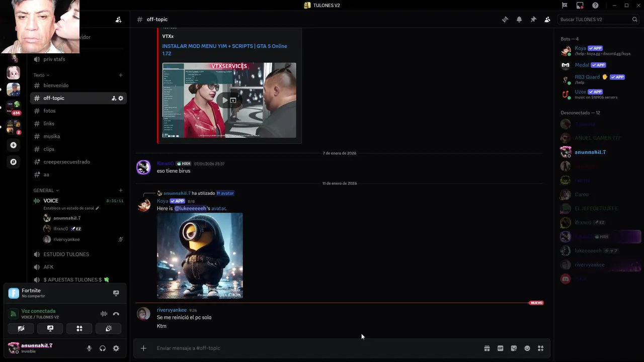Screen dimensions: 644x362
Task: Turn on the camera button
Action: (21, 328)
